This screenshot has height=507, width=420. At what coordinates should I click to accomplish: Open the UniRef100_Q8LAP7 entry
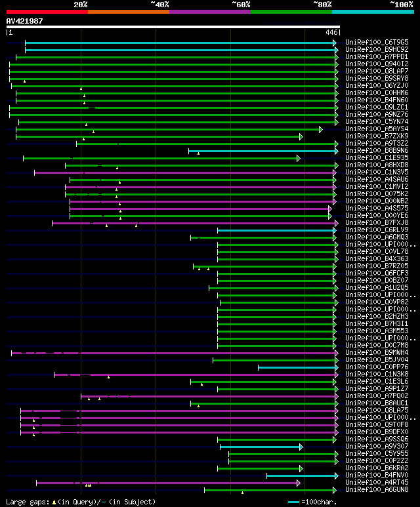377,71
